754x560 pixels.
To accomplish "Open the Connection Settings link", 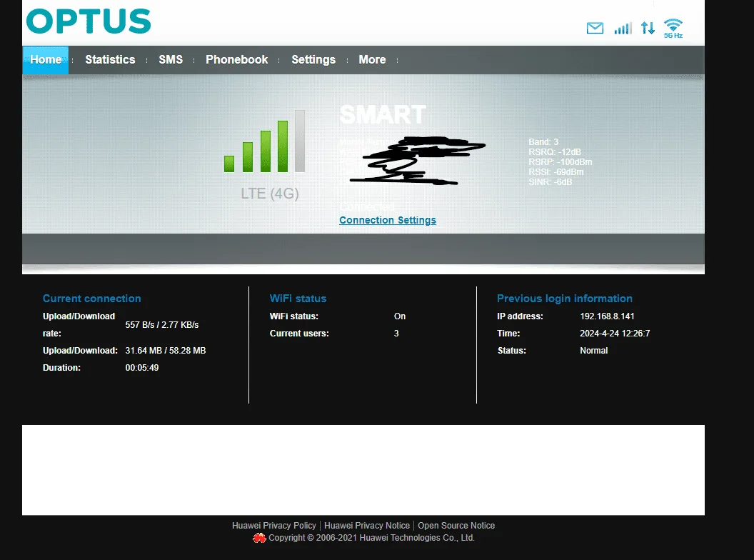I will click(x=388, y=220).
